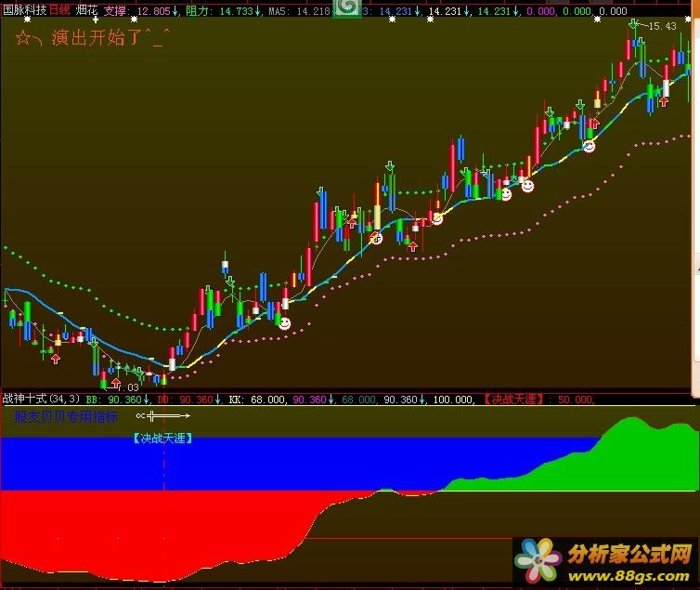Click the magenta 0.000 value in the header
The image size is (700, 590).
click(x=540, y=11)
